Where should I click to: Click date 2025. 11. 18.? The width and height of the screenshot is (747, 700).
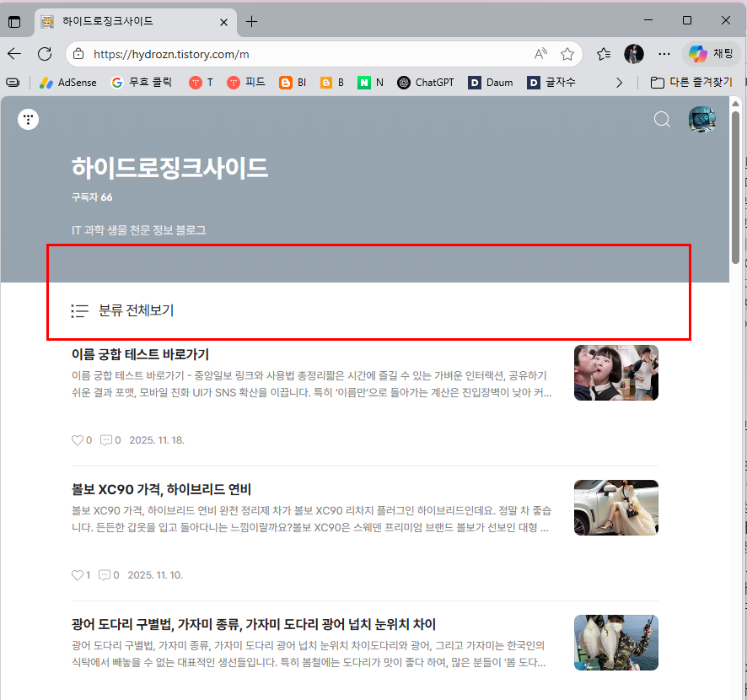[x=157, y=440]
